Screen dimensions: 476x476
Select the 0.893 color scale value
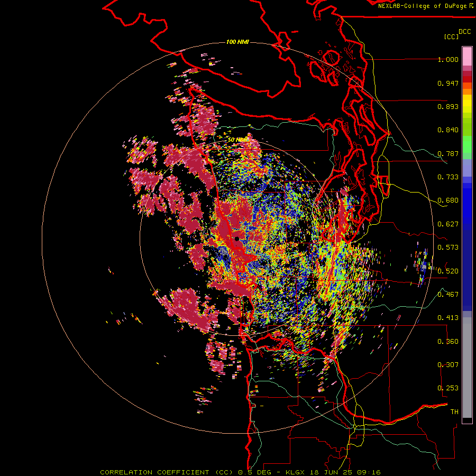click(x=448, y=106)
